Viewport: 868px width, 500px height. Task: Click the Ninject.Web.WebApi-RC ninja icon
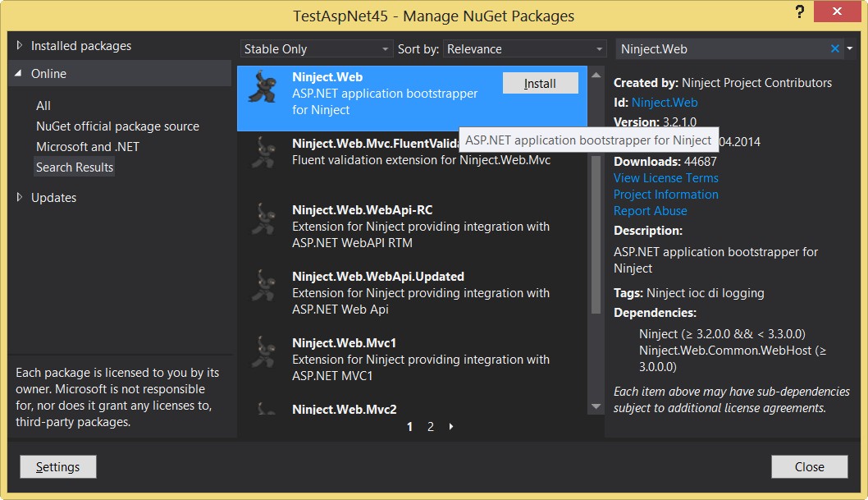pyautogui.click(x=263, y=218)
